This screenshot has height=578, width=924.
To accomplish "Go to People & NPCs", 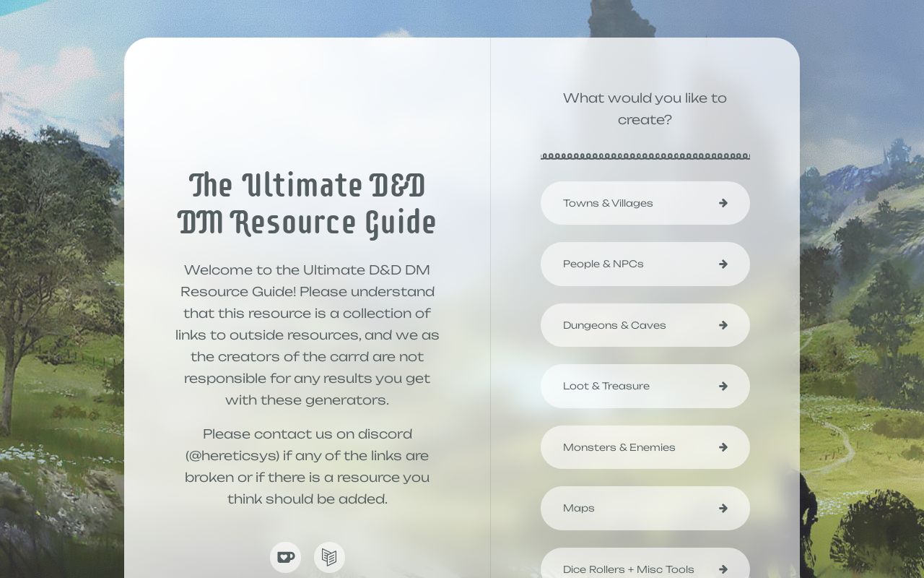I will pos(645,264).
